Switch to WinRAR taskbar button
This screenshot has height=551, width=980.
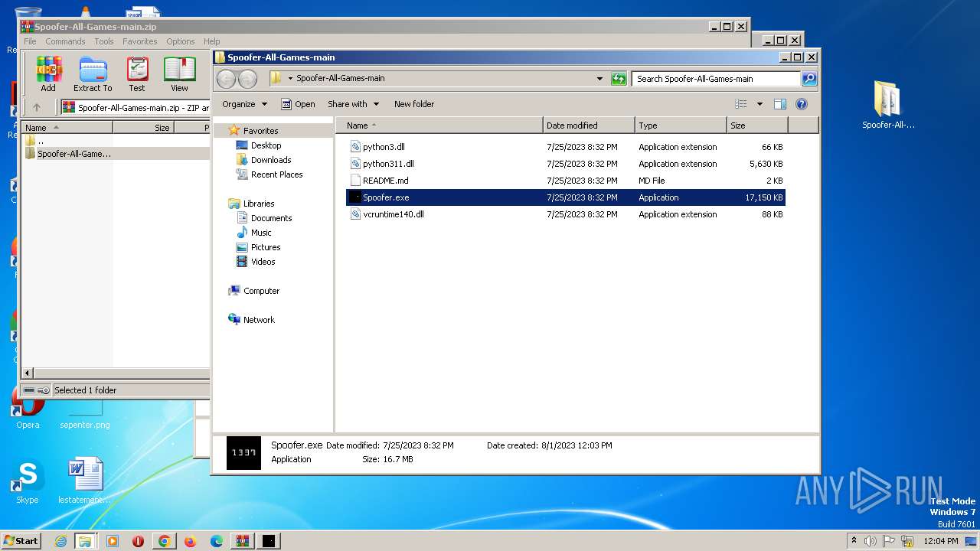click(x=242, y=541)
